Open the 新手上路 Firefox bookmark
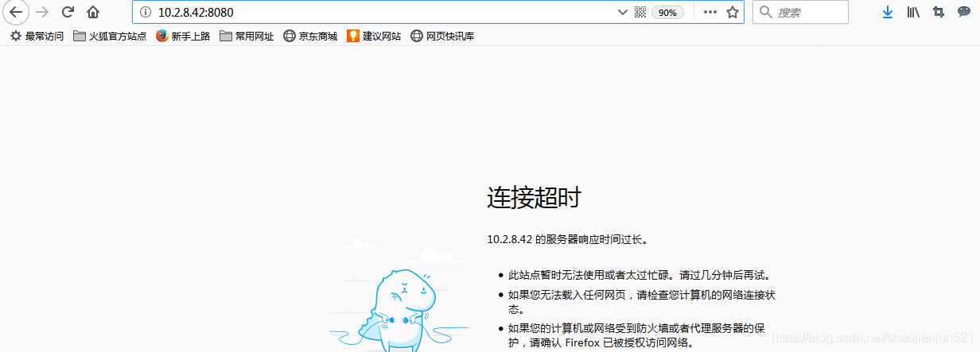This screenshot has height=352, width=980. tap(183, 36)
